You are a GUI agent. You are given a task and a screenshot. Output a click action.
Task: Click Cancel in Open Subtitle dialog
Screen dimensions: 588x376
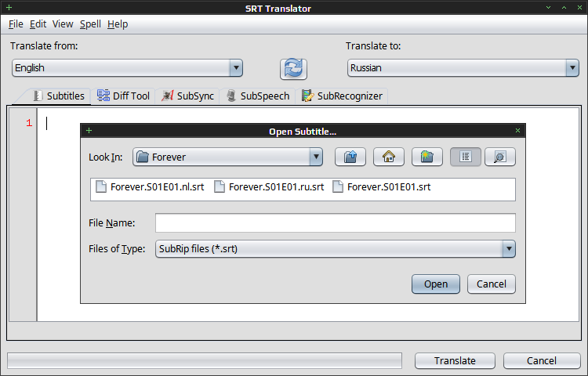click(x=492, y=284)
